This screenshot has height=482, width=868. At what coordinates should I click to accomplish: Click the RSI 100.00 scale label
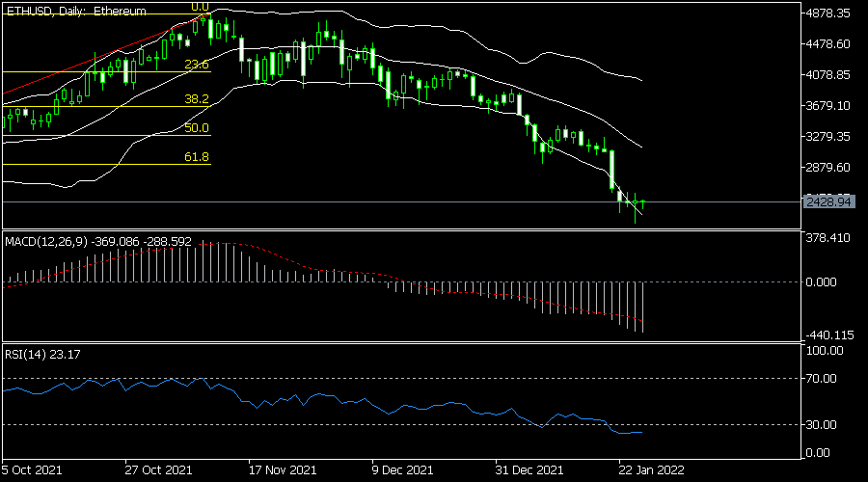point(825,351)
